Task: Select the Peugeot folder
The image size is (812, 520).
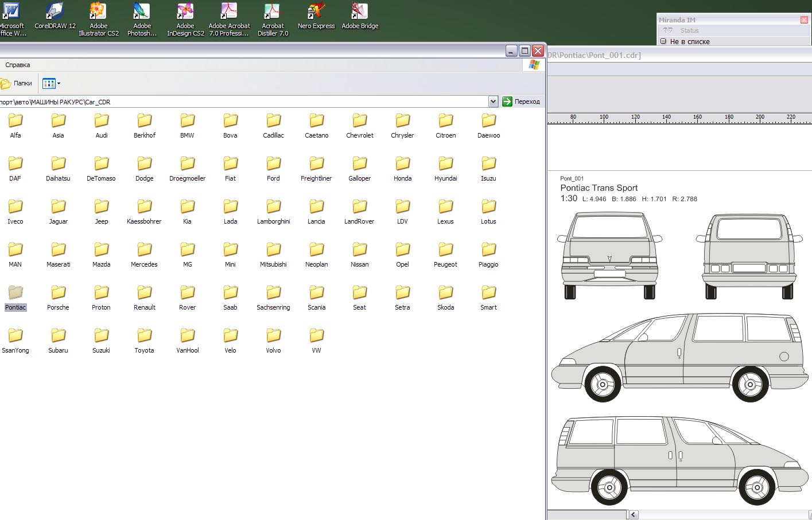Action: [445, 256]
